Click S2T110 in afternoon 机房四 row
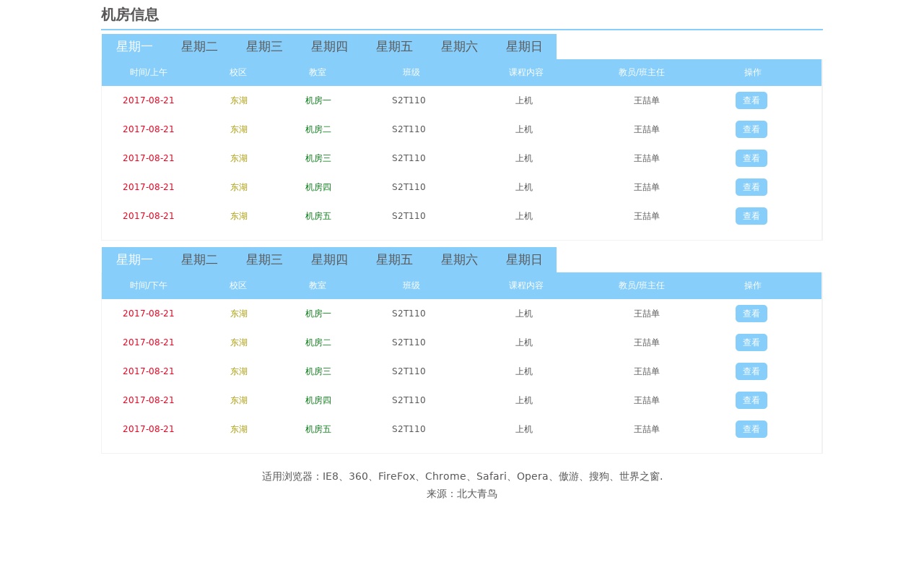This screenshot has height=578, width=924. (x=409, y=400)
